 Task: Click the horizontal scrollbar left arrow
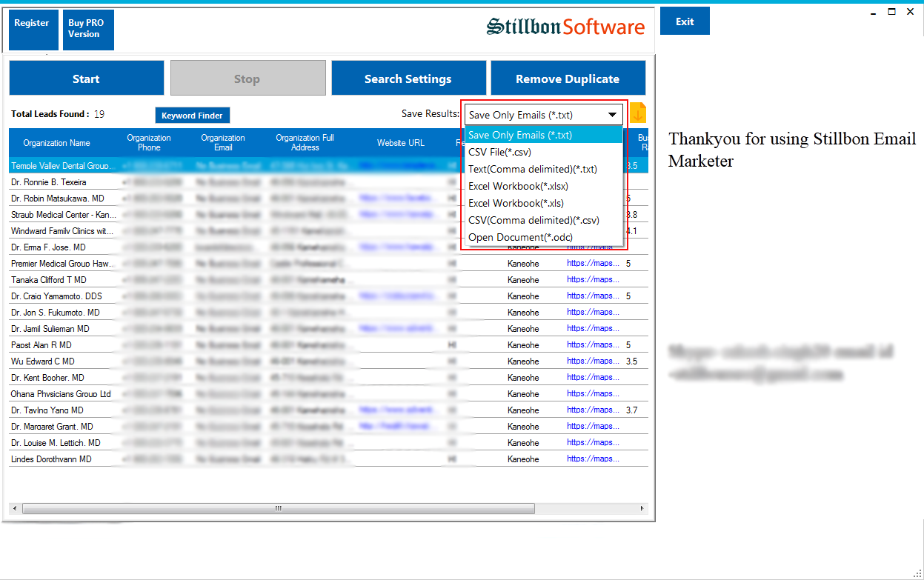pyautogui.click(x=15, y=509)
